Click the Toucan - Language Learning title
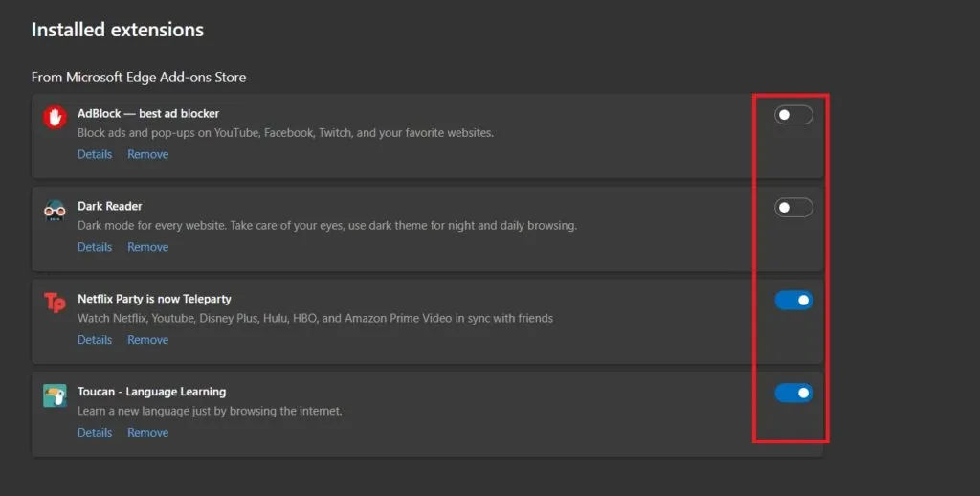Screen dimensions: 980x496 [x=151, y=392]
